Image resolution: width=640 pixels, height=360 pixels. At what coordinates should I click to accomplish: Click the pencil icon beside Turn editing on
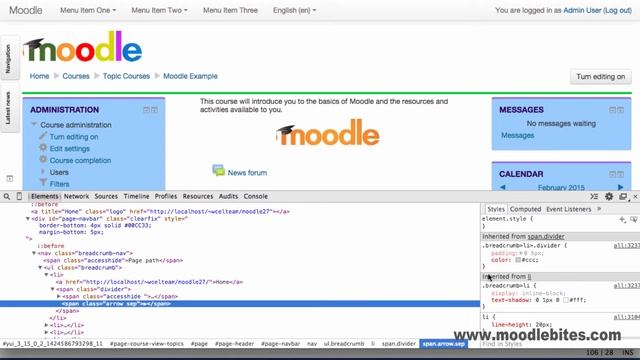click(43, 136)
